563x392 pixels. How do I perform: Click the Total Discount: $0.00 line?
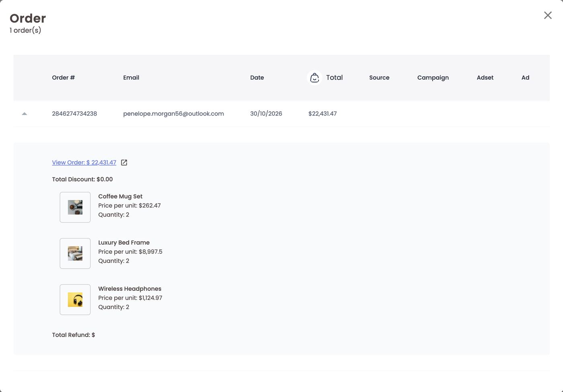click(82, 179)
